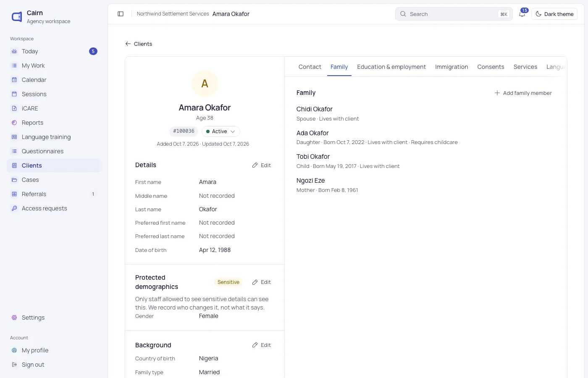This screenshot has height=378, width=588.
Task: Click Add family member
Action: [523, 93]
